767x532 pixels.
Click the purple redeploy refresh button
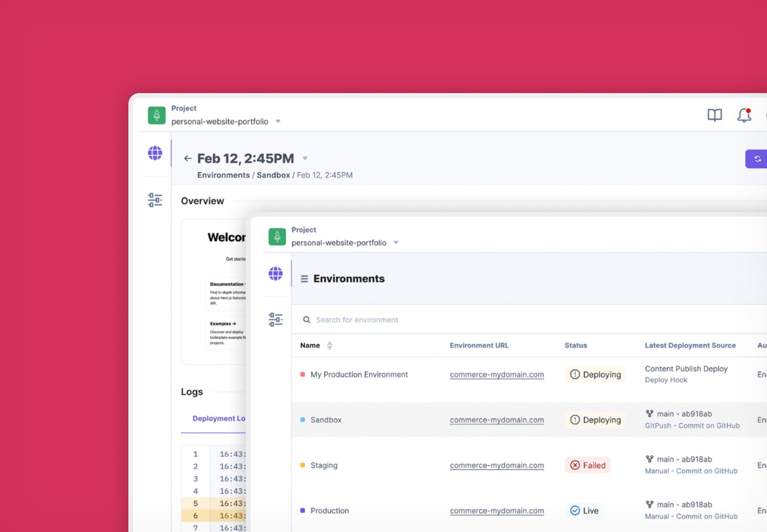pyautogui.click(x=756, y=159)
